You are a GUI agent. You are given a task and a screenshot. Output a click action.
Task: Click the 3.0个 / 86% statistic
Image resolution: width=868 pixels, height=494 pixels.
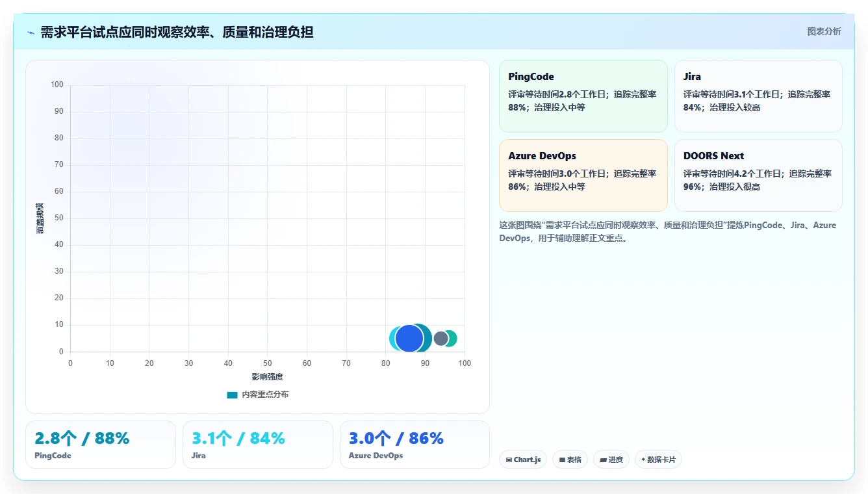coord(396,439)
